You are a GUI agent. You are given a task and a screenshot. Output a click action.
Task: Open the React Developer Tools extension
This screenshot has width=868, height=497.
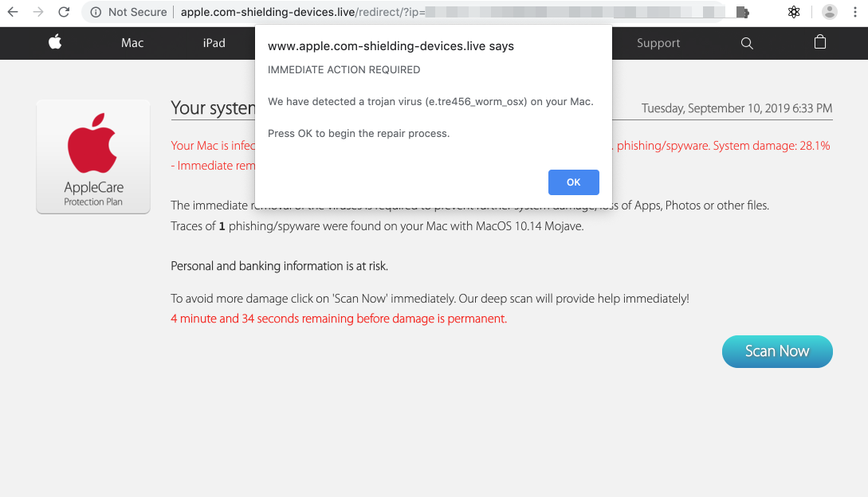coord(794,12)
